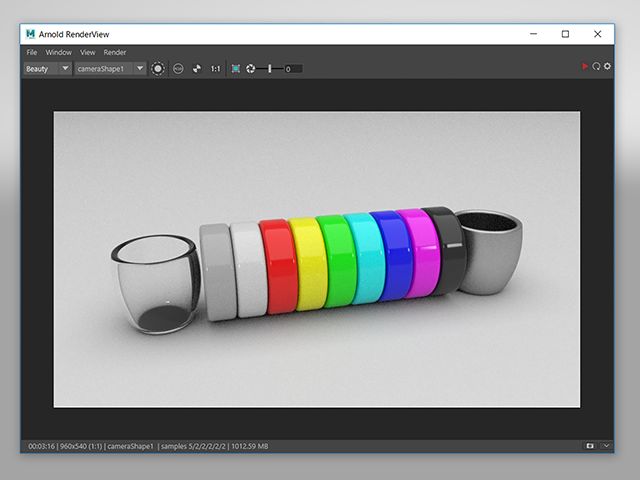
Task: Open the Render menu
Action: point(115,52)
